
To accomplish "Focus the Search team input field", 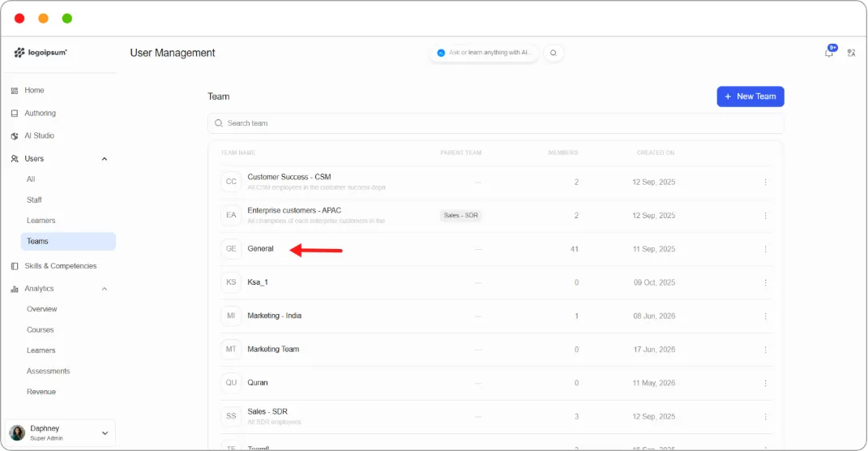I will 495,123.
